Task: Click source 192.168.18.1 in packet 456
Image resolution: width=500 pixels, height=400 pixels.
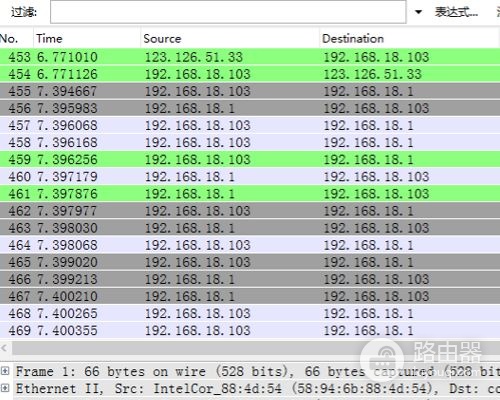Action: pyautogui.click(x=190, y=108)
